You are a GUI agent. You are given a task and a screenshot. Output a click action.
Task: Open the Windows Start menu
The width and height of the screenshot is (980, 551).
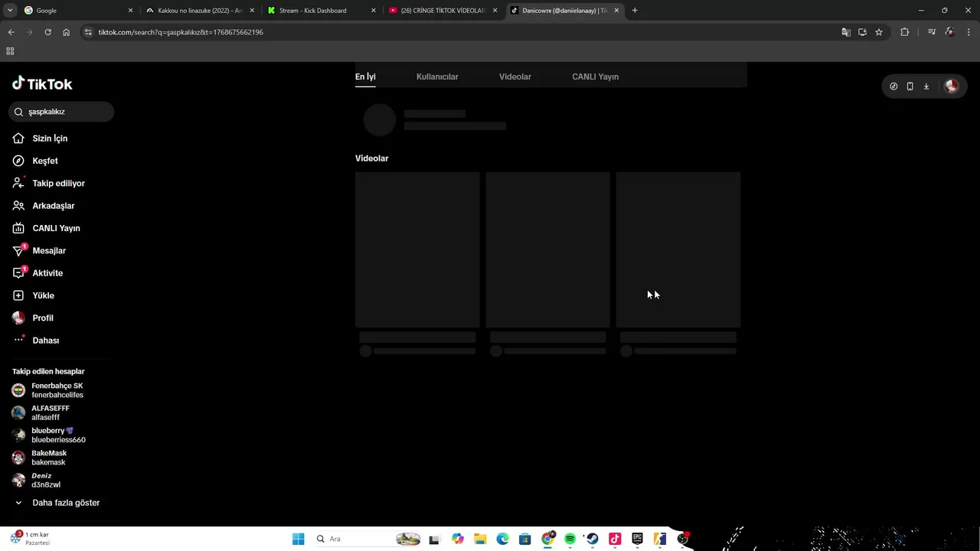click(x=298, y=539)
